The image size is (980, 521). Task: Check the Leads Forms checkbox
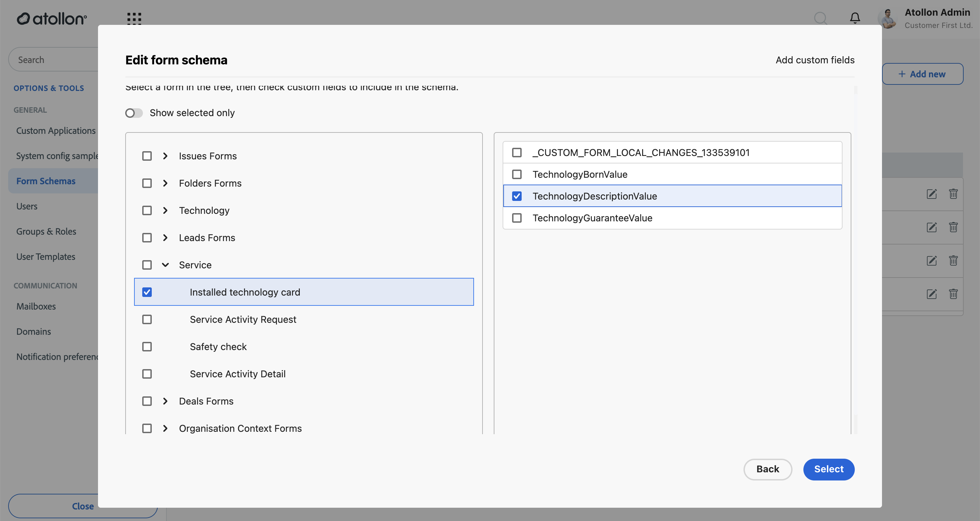click(x=147, y=238)
